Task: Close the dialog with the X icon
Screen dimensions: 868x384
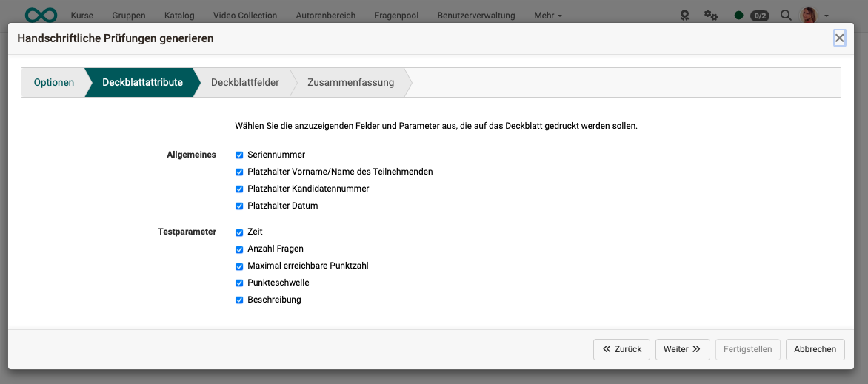Action: pos(839,38)
